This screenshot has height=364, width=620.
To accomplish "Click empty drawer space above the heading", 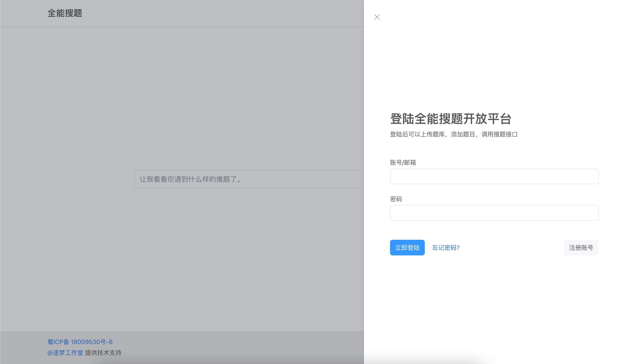I will tap(492, 61).
